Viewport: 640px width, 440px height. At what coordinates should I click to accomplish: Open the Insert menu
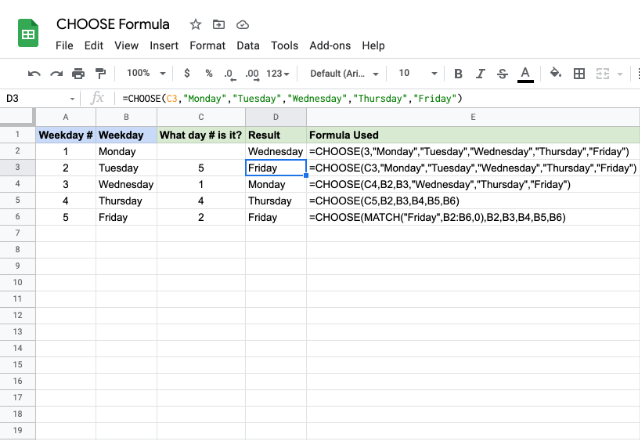coord(164,46)
